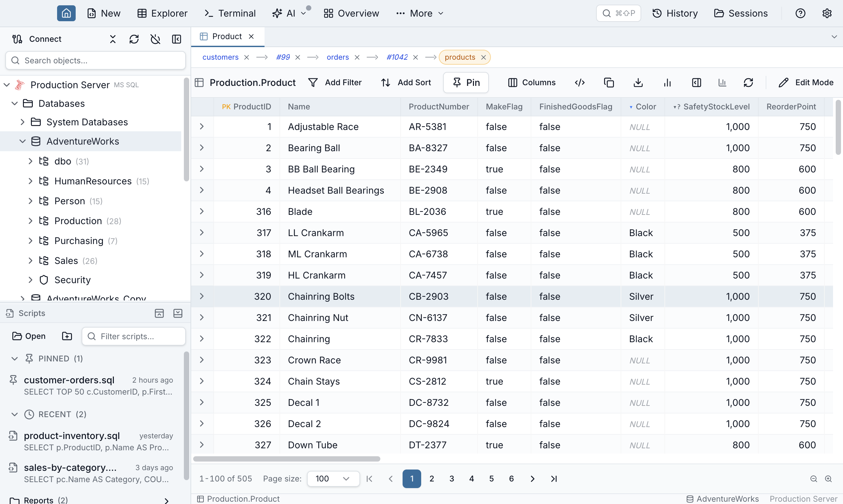Collapse the sidebar panel icon
Image resolution: width=843 pixels, height=504 pixels.
(x=177, y=39)
